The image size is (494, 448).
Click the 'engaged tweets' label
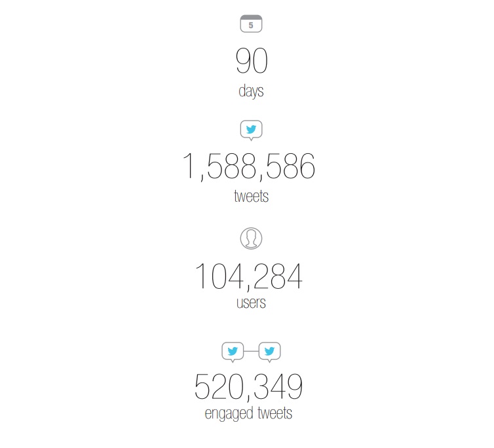coord(248,413)
